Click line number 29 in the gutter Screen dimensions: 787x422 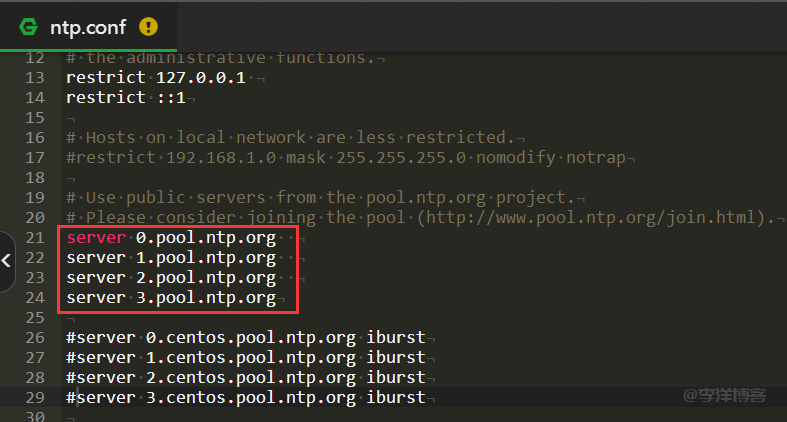[35, 397]
